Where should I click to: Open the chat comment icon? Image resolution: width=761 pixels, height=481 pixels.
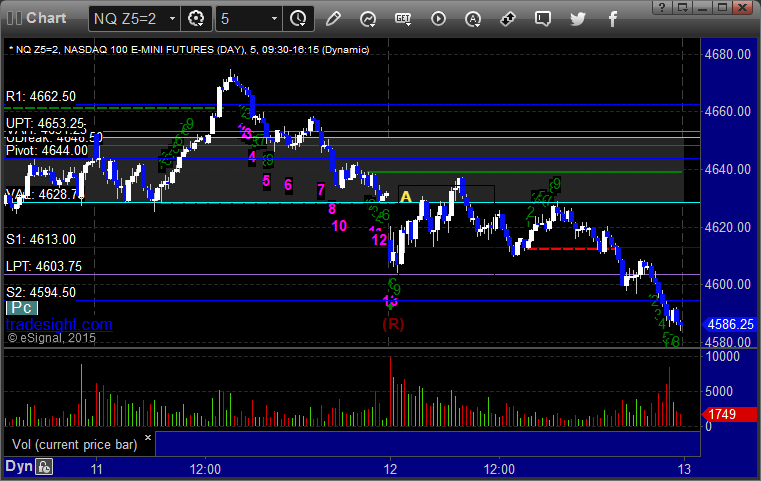point(543,19)
